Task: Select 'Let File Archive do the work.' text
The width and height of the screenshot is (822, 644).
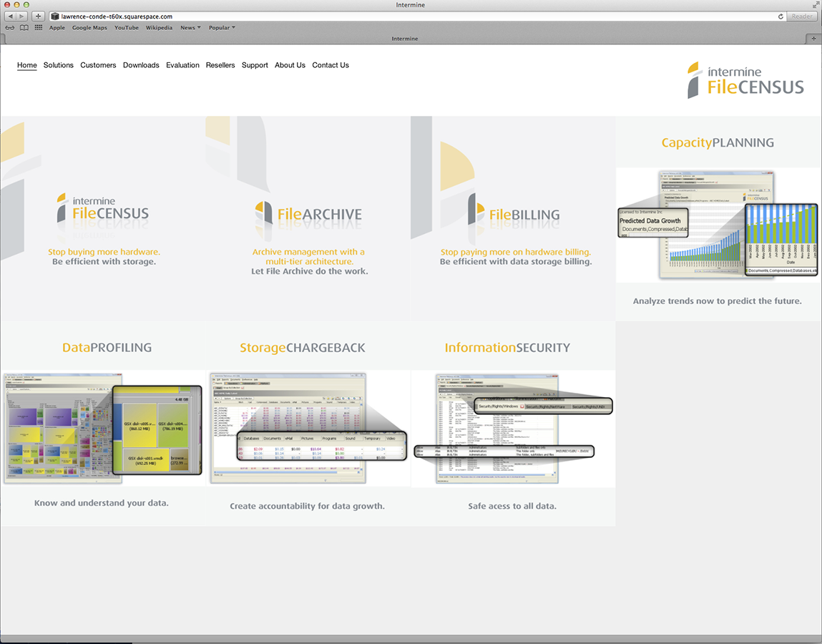Action: point(309,271)
